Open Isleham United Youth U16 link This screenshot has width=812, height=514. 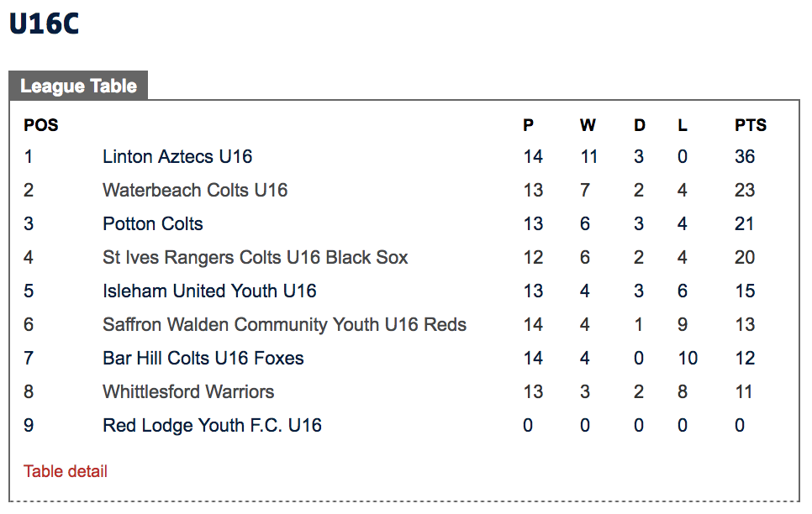pyautogui.click(x=209, y=291)
